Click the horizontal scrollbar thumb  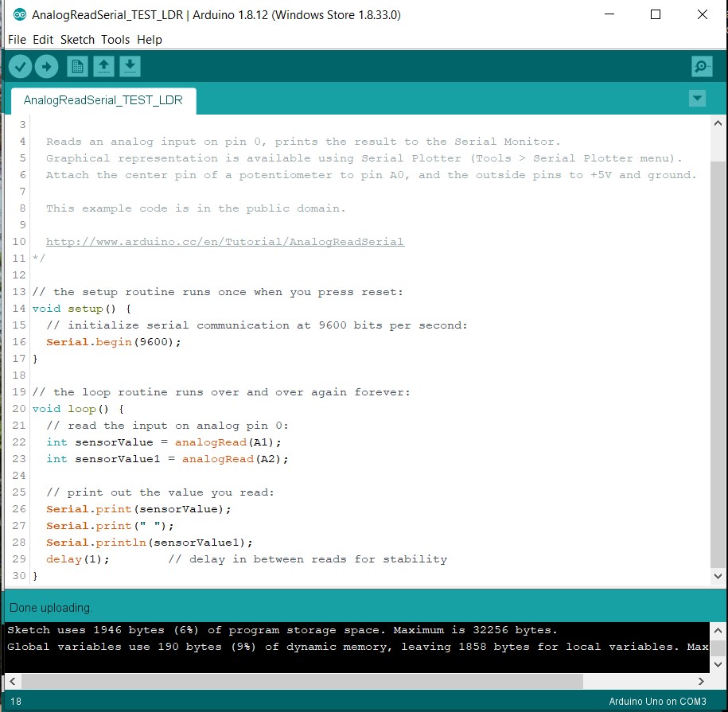pos(302,681)
